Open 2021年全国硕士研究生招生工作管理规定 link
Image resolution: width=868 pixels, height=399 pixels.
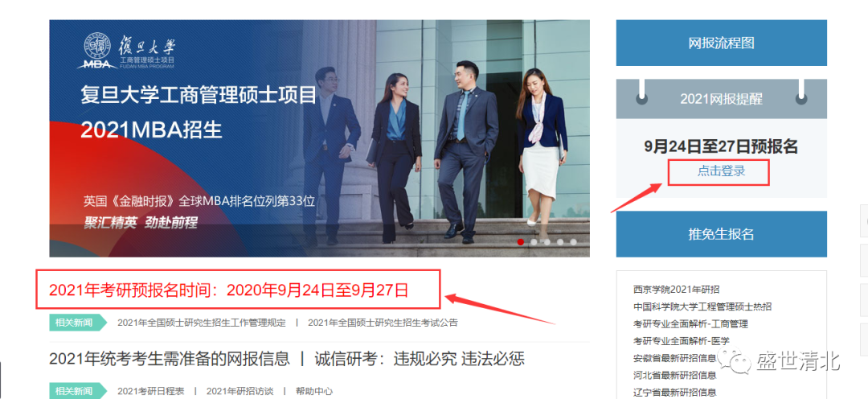tap(202, 323)
